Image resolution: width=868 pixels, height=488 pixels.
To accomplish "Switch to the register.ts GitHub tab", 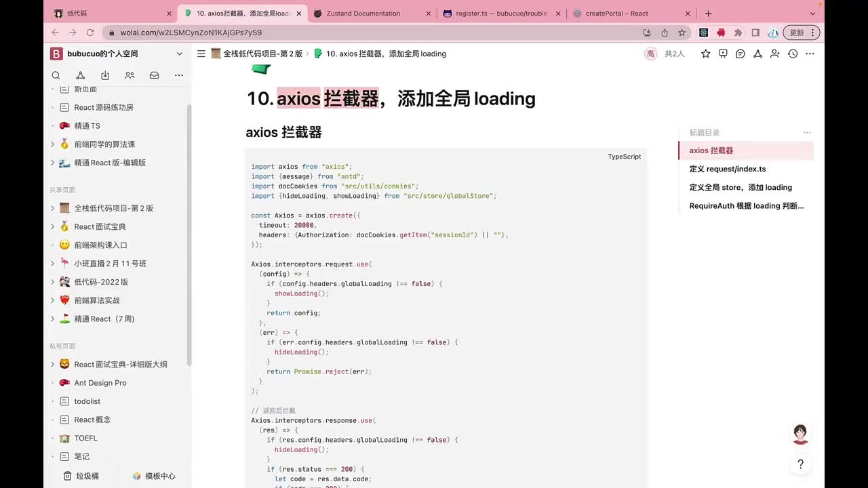I will point(502,14).
